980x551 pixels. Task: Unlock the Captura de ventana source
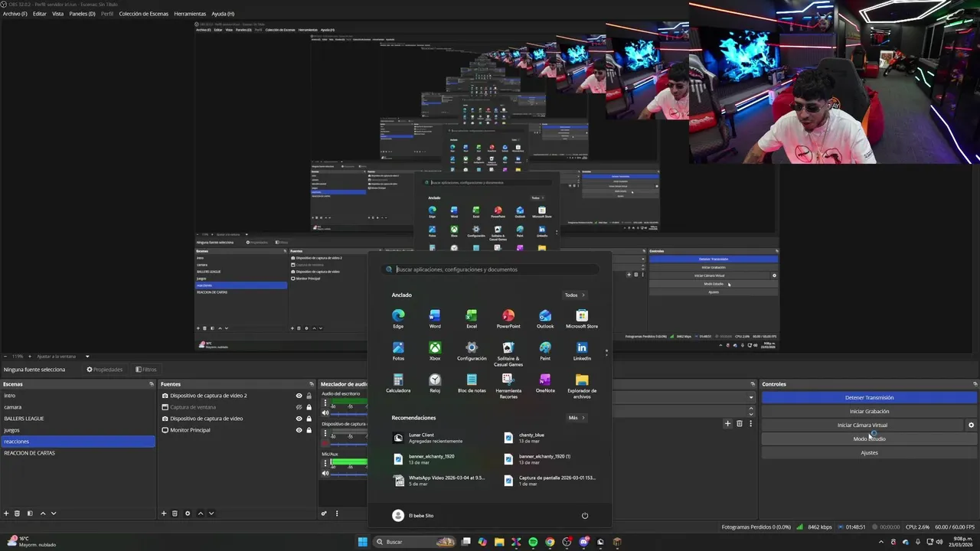(x=309, y=407)
